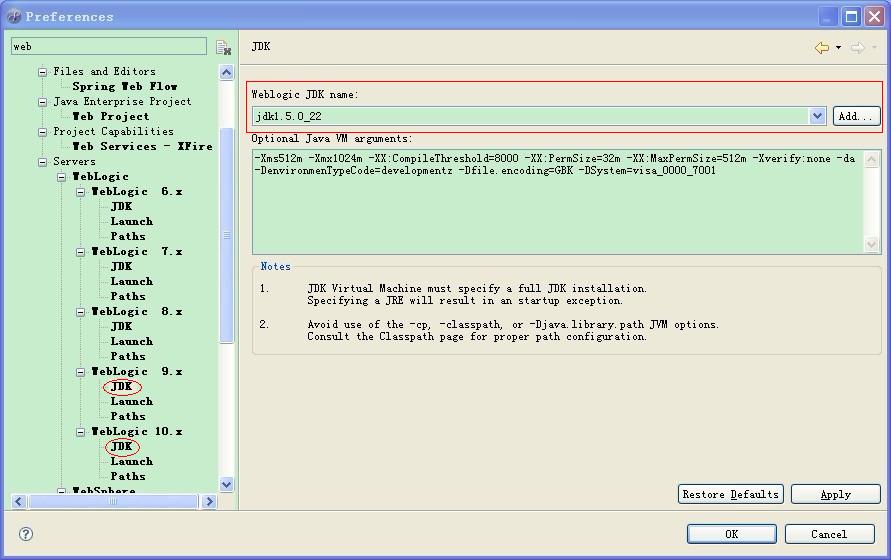891x560 pixels.
Task: Select Launch under WebLogic 8.x
Action: 132,342
